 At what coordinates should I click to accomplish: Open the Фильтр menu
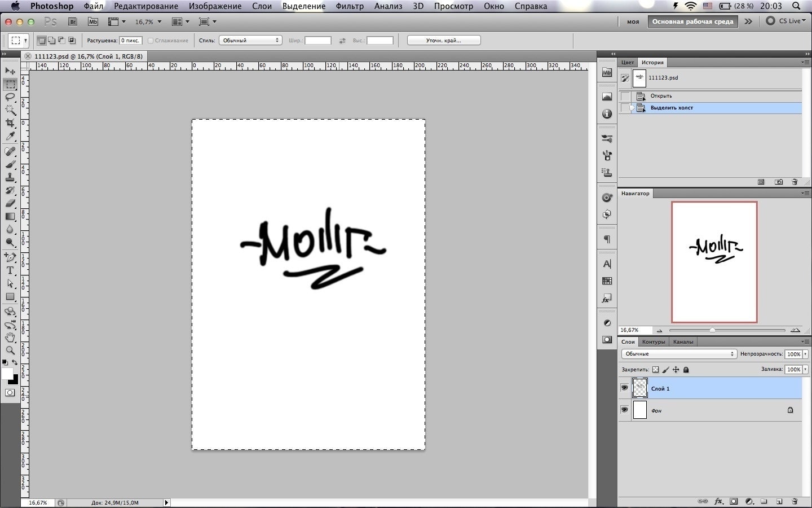[x=349, y=6]
